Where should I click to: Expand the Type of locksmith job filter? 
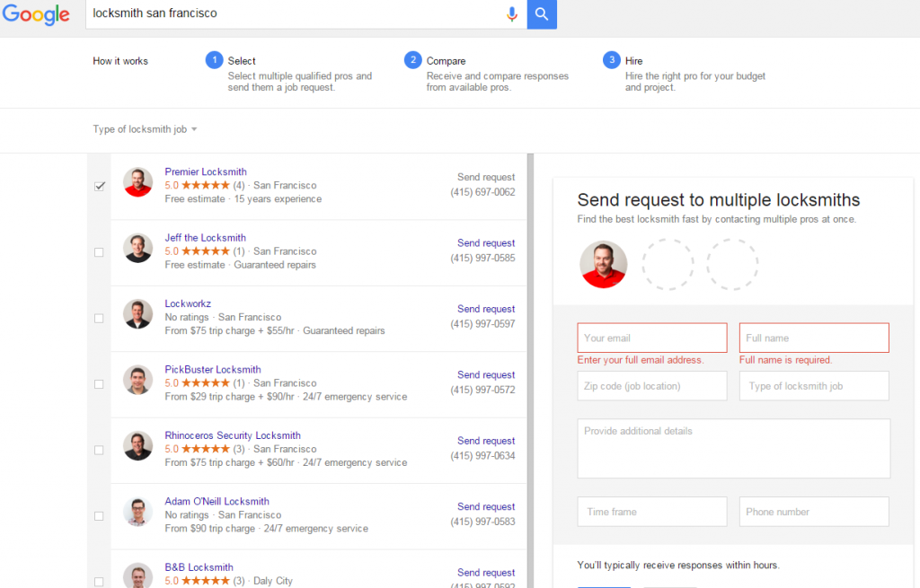(x=145, y=129)
